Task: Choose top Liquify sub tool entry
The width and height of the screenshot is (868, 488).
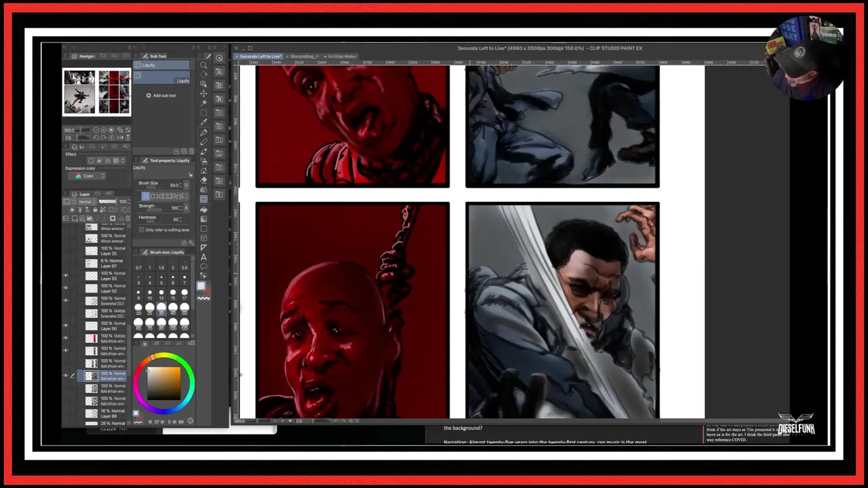Action: coord(161,65)
